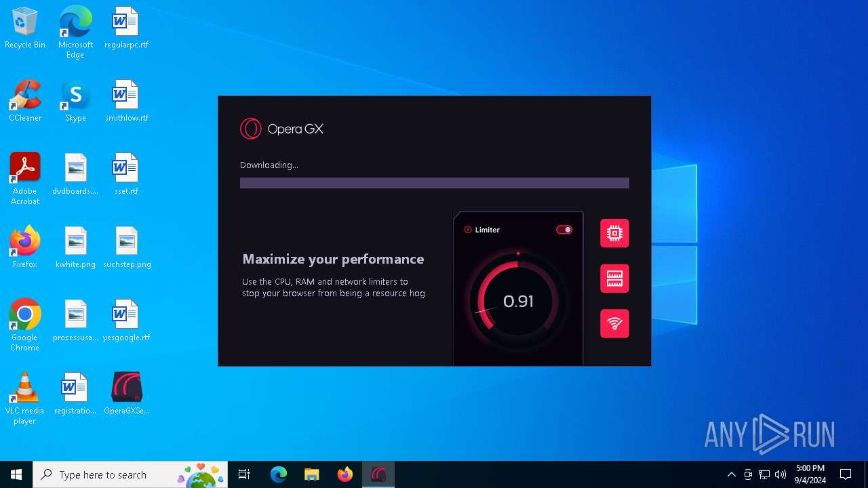Show hidden system tray icons
The image size is (868, 488).
click(x=731, y=474)
